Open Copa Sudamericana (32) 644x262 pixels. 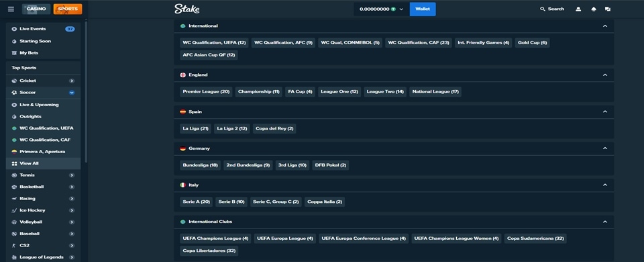[x=535, y=238]
